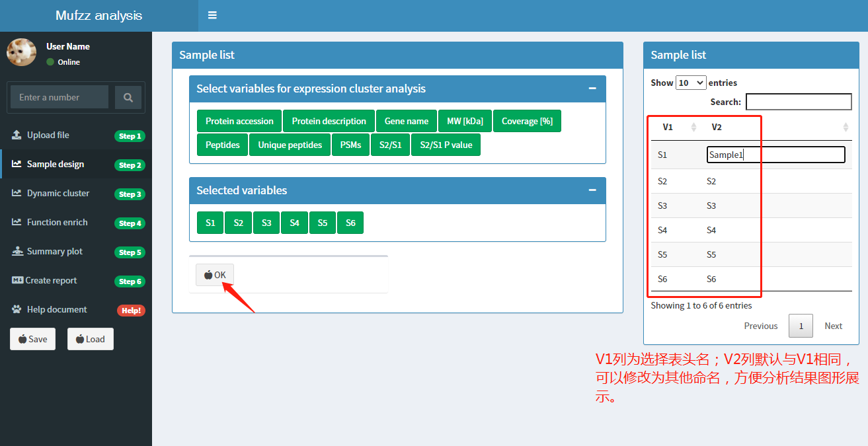Click the V2 column sort arrows
The width and height of the screenshot is (868, 446).
(x=846, y=127)
